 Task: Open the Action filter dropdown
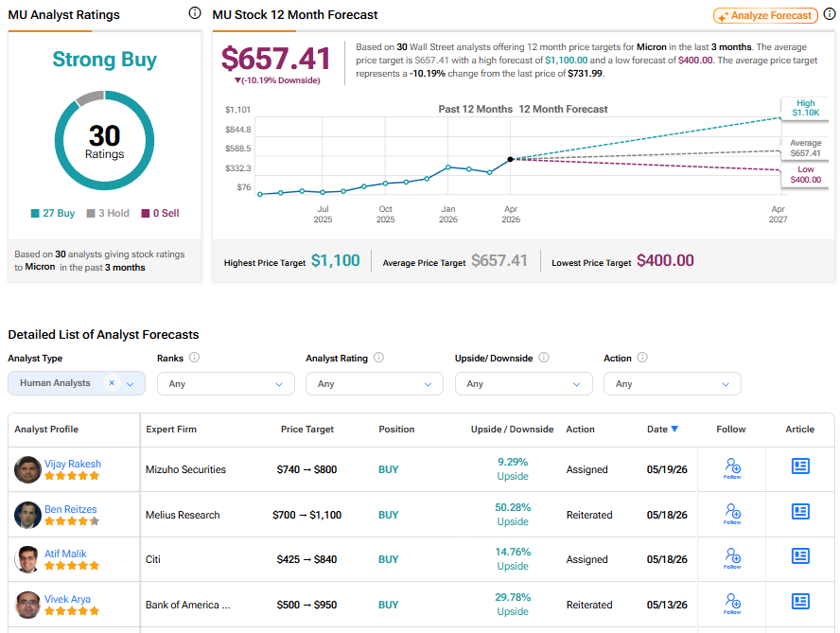(673, 384)
